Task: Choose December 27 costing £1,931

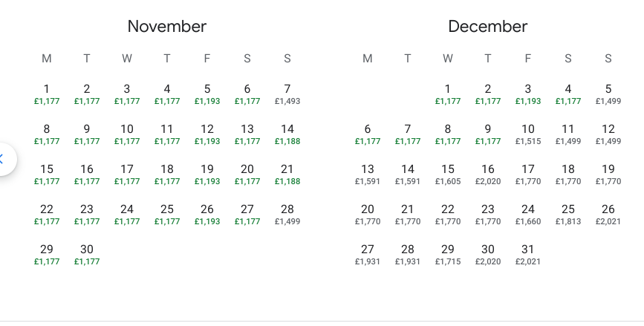Action: point(368,255)
